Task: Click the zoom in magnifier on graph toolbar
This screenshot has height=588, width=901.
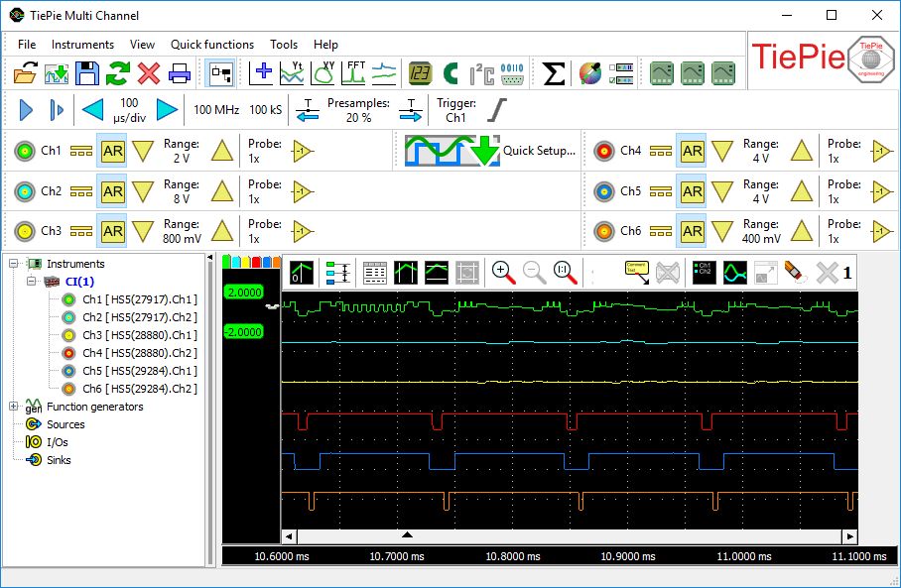Action: (x=503, y=273)
